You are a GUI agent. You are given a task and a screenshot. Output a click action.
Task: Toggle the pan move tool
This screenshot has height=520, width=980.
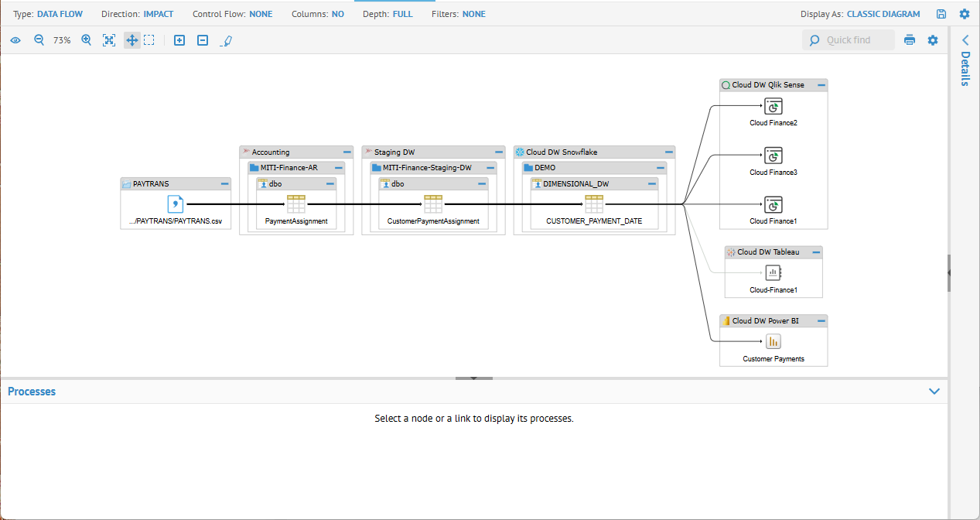[x=131, y=40]
